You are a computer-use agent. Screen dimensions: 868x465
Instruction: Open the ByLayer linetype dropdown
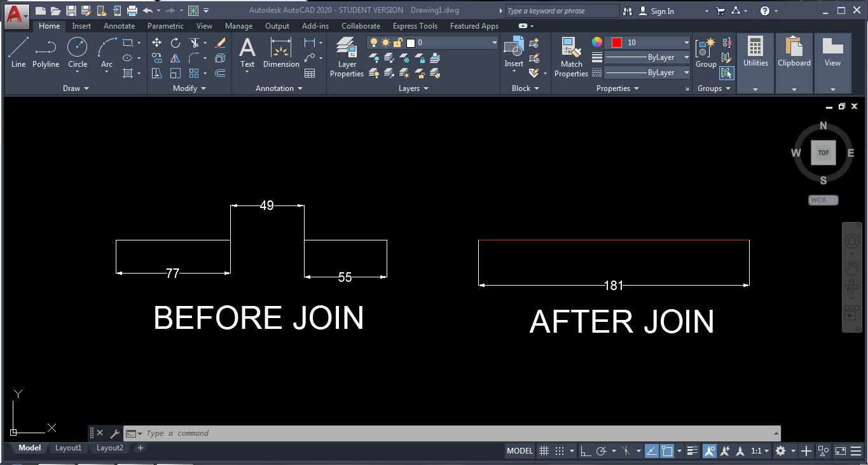[x=687, y=72]
